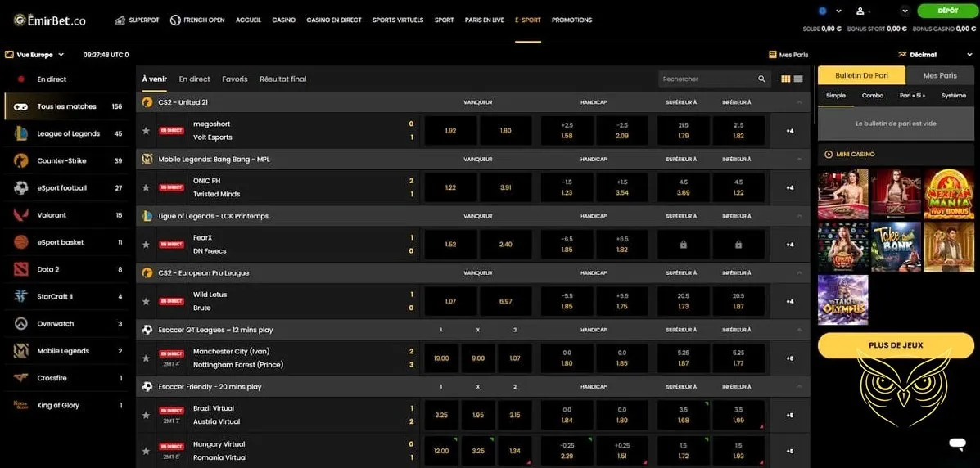
Task: Click the green DÉPÔT button
Action: click(x=947, y=11)
